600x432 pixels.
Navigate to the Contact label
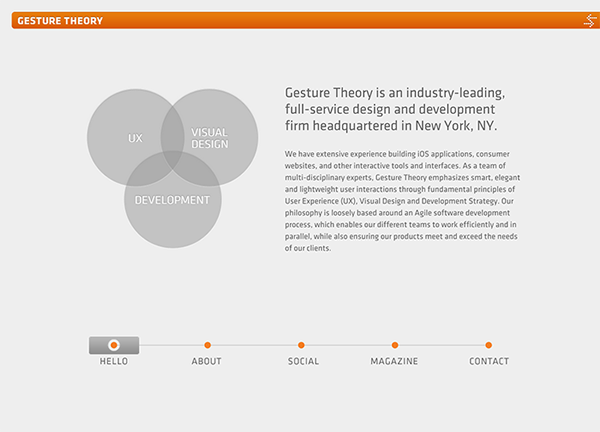489,362
